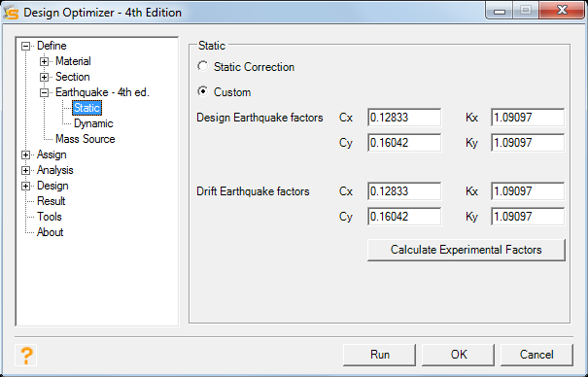Click the Cancel button

(536, 355)
